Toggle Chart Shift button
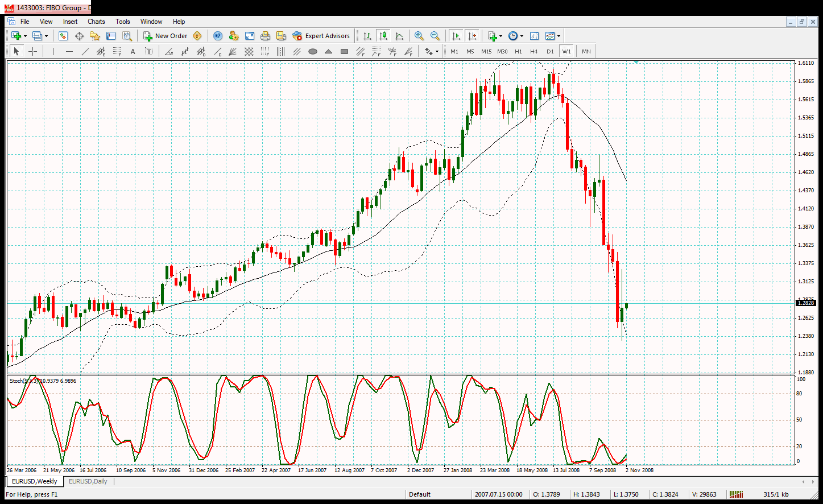This screenshot has width=823, height=504. coord(472,36)
